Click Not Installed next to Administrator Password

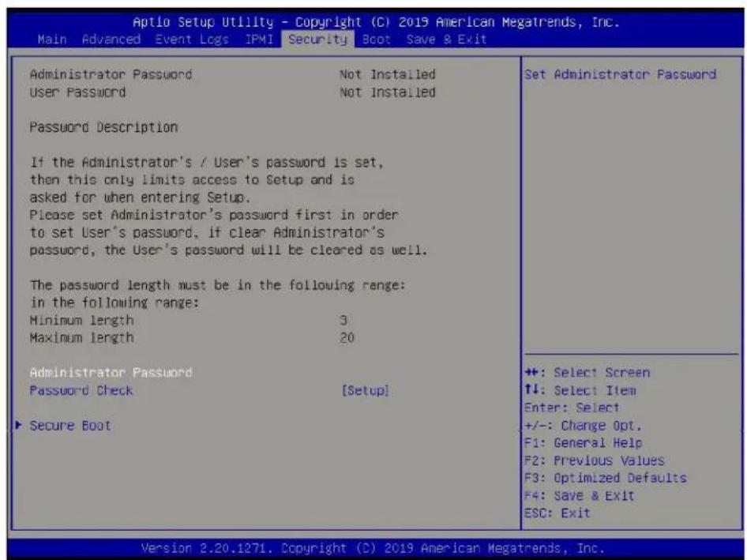click(x=387, y=74)
